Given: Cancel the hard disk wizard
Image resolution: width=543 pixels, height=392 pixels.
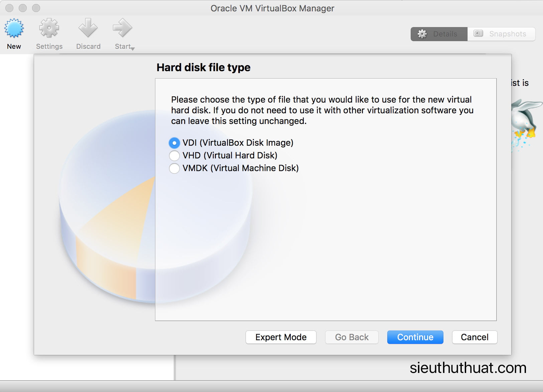Looking at the screenshot, I should 474,337.
